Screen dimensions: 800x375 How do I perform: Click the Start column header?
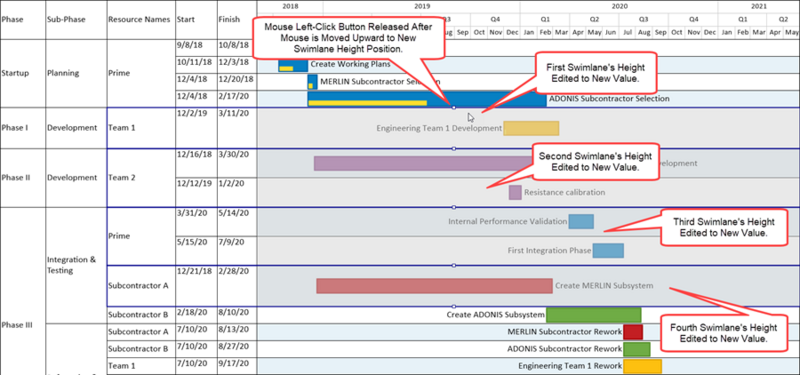tap(196, 19)
